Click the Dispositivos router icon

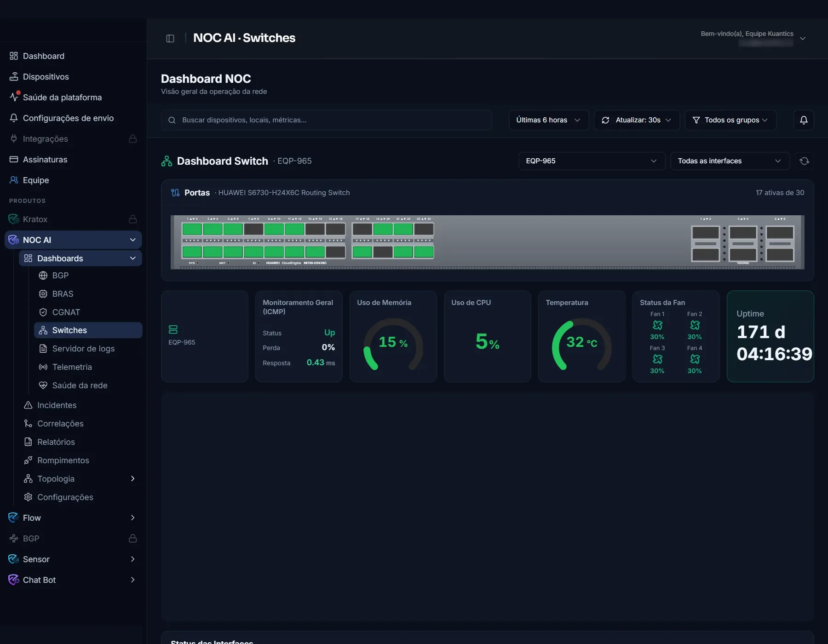coord(14,77)
